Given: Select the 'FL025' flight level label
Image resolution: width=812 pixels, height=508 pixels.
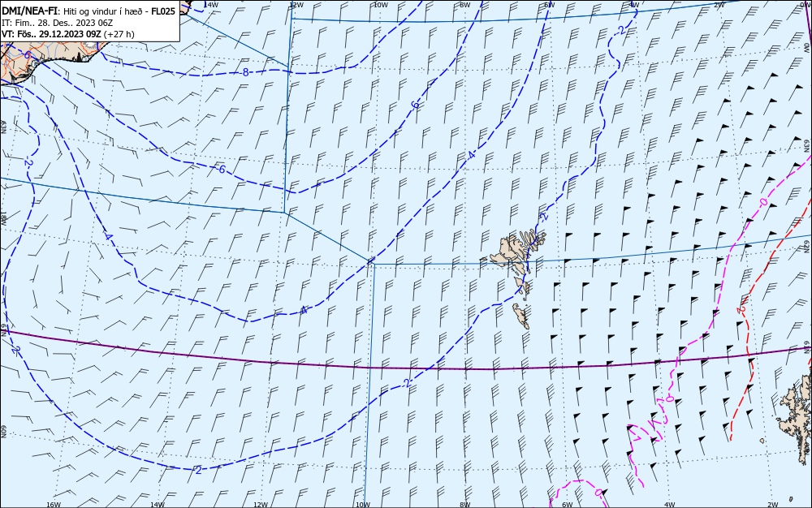Looking at the screenshot, I should (x=163, y=11).
